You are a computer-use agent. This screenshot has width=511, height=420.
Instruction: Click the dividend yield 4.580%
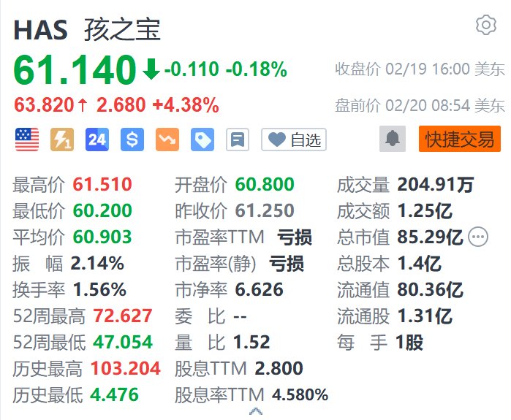coord(300,394)
